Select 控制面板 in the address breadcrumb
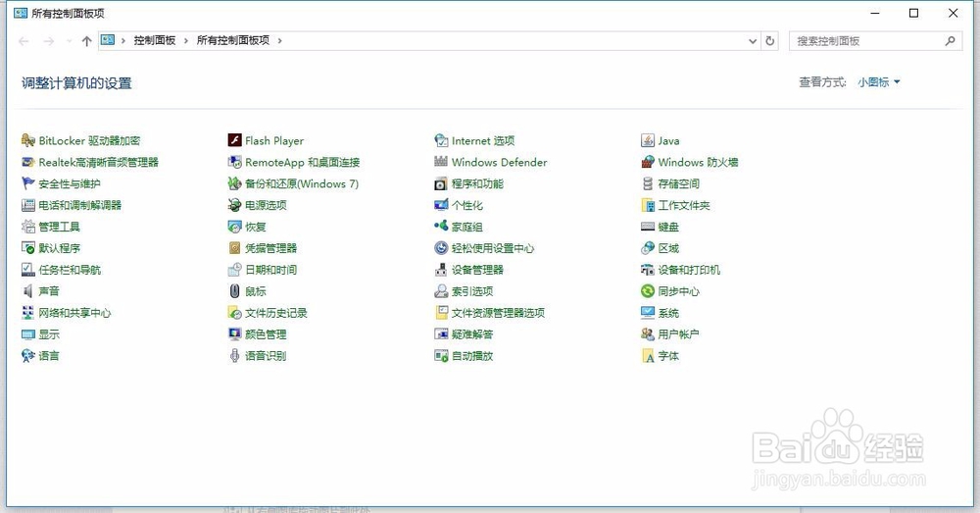This screenshot has width=980, height=513. click(x=155, y=40)
